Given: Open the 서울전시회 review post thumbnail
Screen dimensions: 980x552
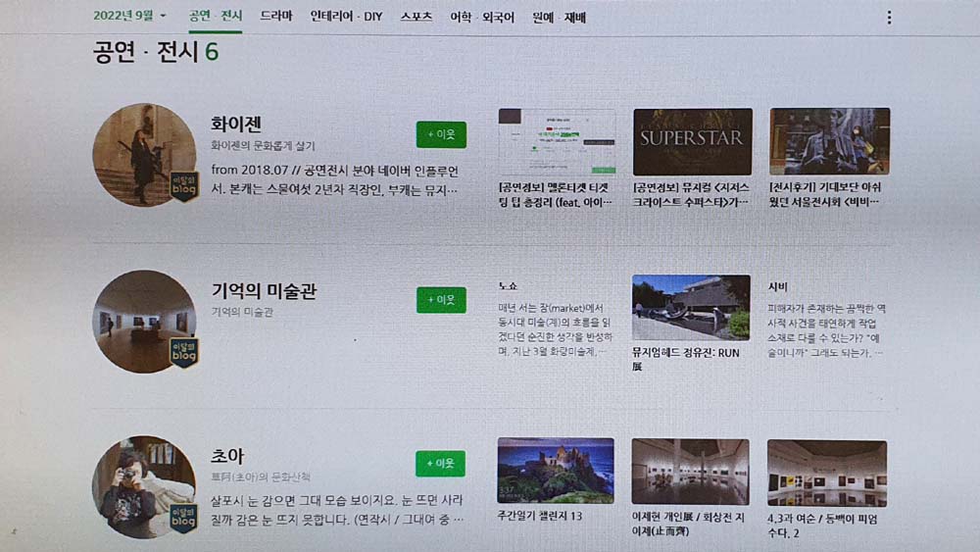Looking at the screenshot, I should (829, 141).
